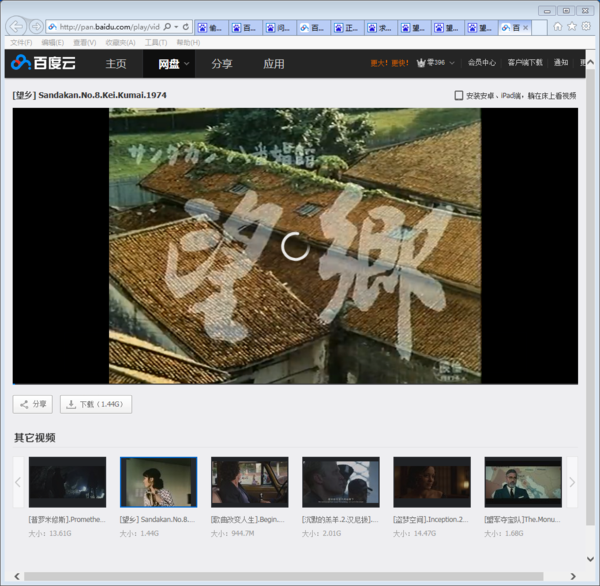
Task: Click the [普罗米修斯].Promethe... title text
Action: (x=67, y=519)
